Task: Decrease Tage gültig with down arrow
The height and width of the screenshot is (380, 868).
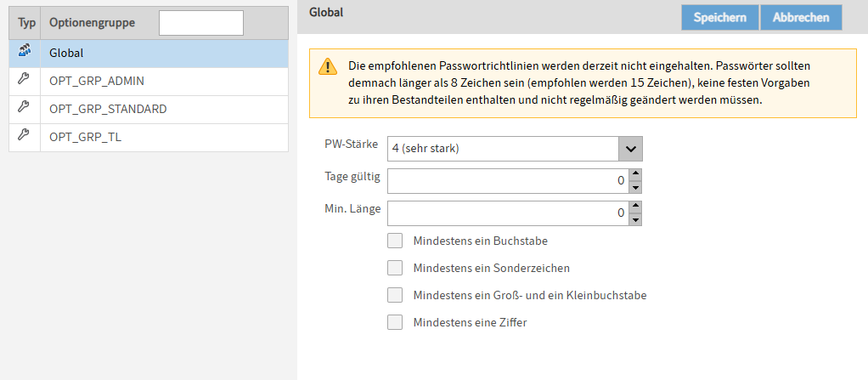Action: coord(636,187)
